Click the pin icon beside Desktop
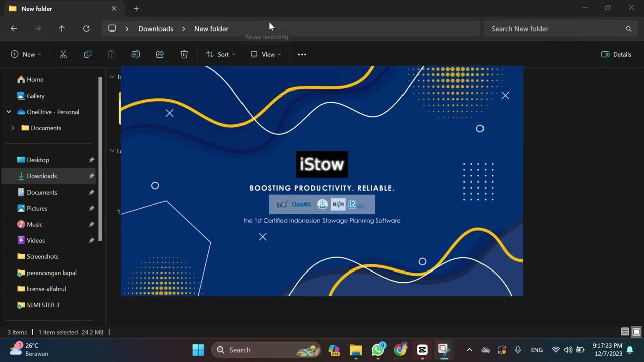This screenshot has height=362, width=644. click(x=91, y=160)
